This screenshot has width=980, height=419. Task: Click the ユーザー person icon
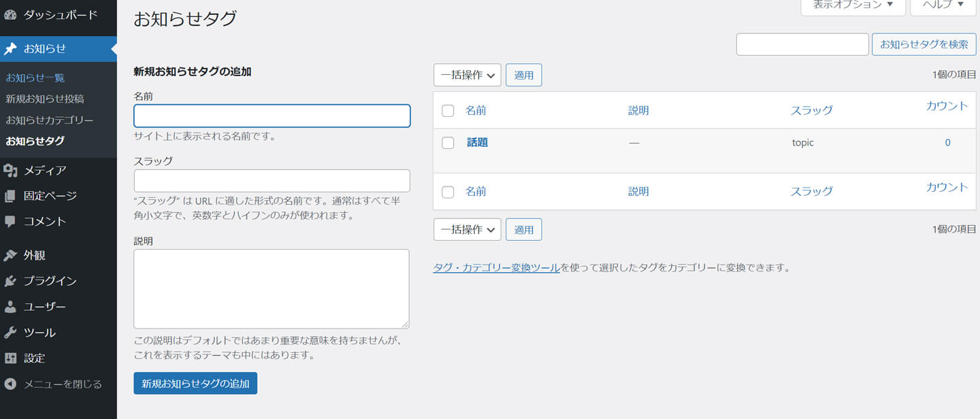[x=10, y=307]
